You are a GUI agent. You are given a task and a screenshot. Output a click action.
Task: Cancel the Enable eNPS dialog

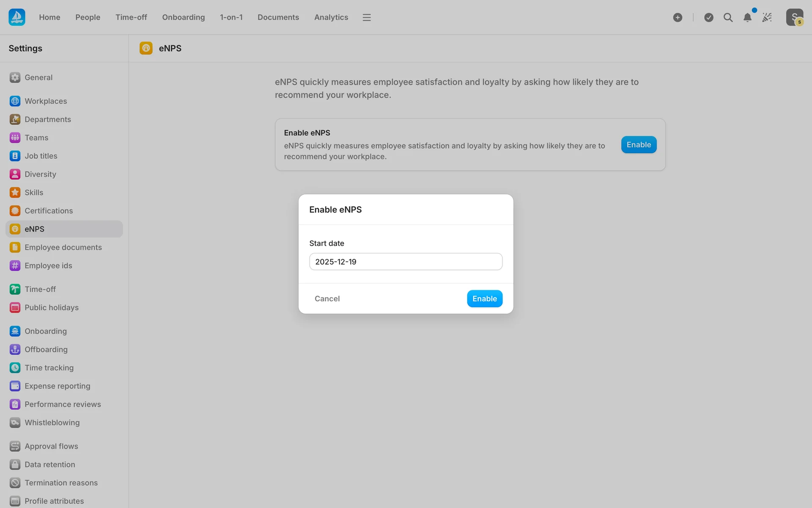tap(327, 299)
